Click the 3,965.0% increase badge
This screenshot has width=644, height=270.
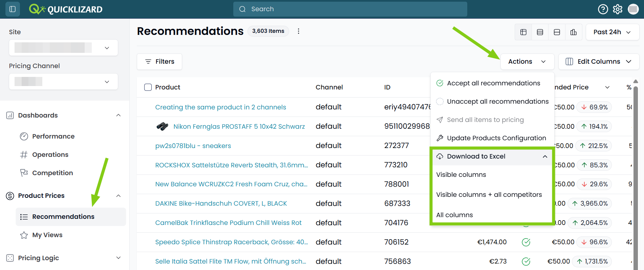point(589,204)
